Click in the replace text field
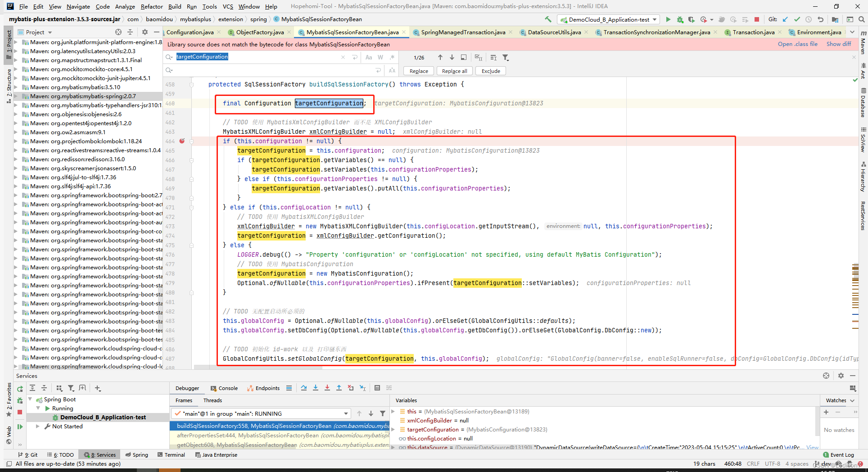 coord(272,70)
